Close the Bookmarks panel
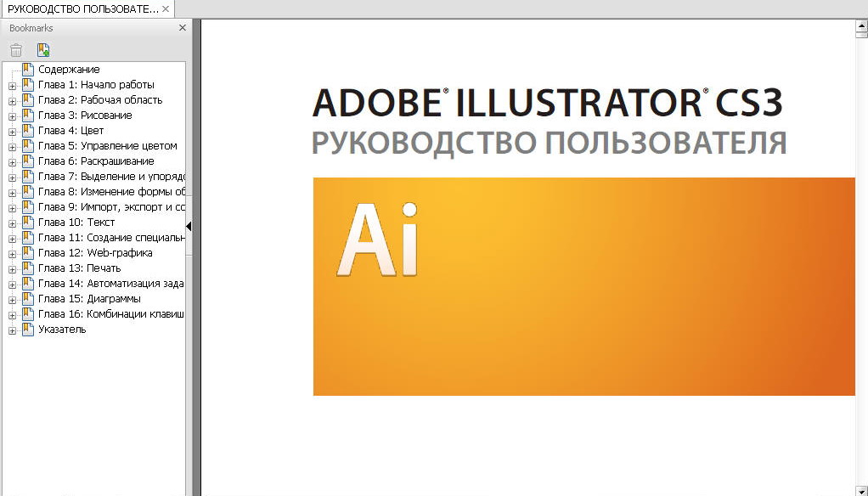Image resolution: width=868 pixels, height=496 pixels. (x=182, y=28)
